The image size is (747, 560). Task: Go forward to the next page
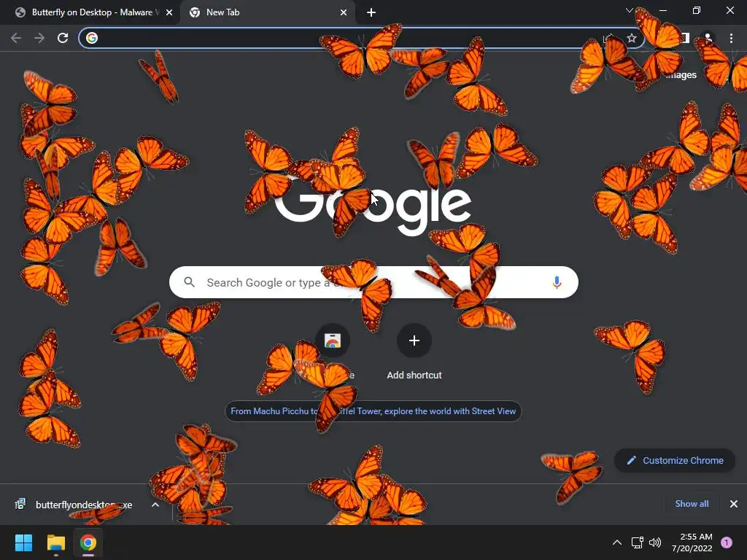pos(39,38)
